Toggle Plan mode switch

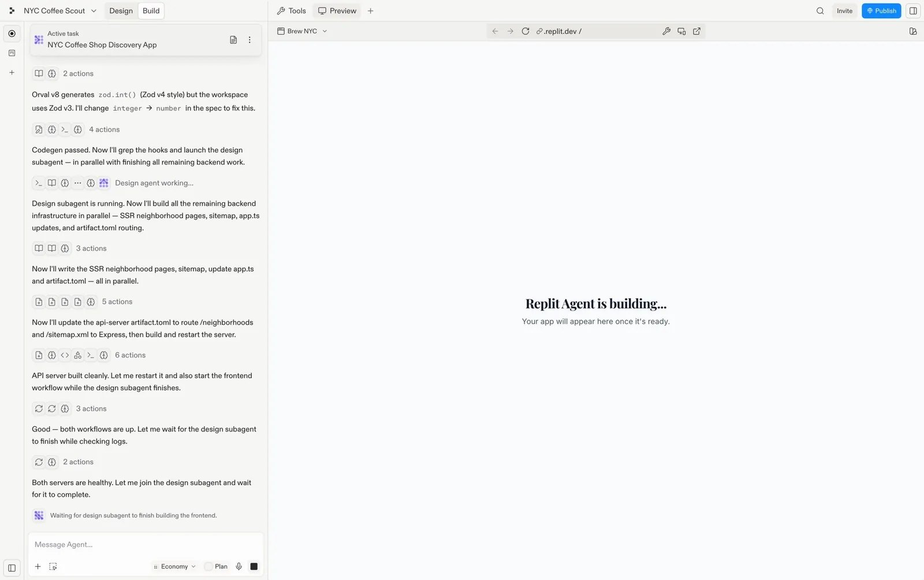pyautogui.click(x=216, y=567)
